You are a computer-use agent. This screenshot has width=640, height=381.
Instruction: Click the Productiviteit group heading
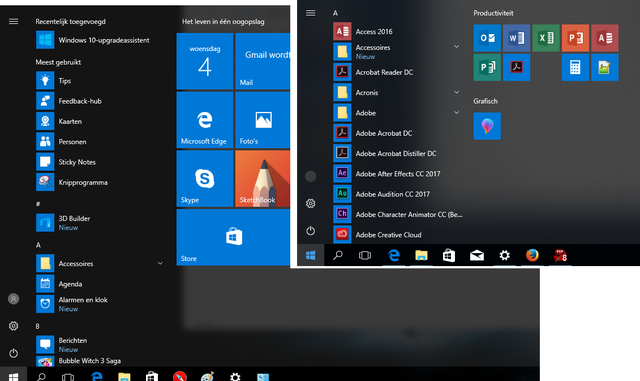pos(493,13)
